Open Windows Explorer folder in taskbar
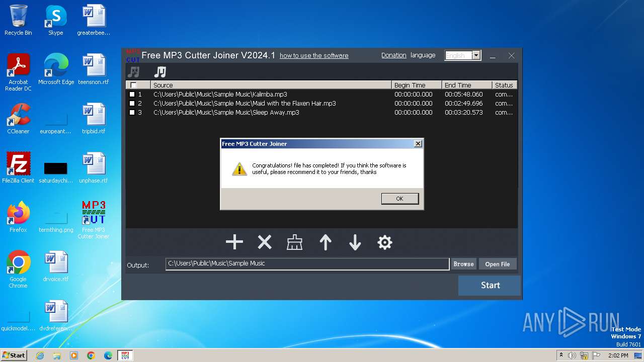The image size is (644, 362). pos(57,355)
